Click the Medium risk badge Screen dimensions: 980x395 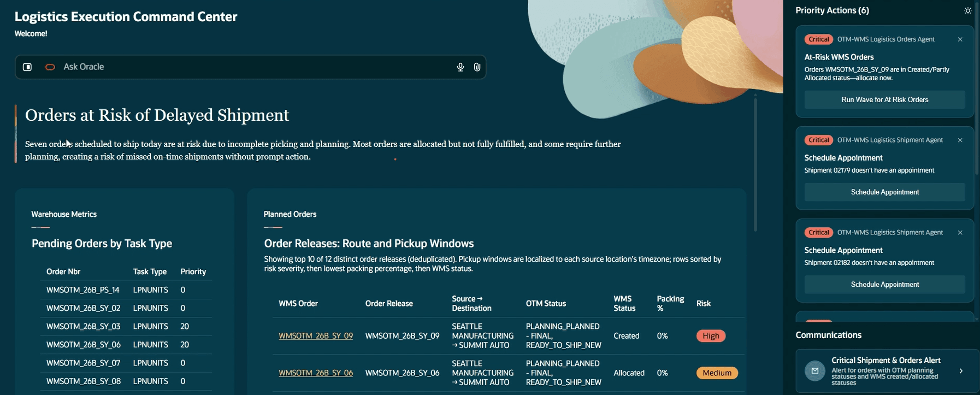point(717,373)
